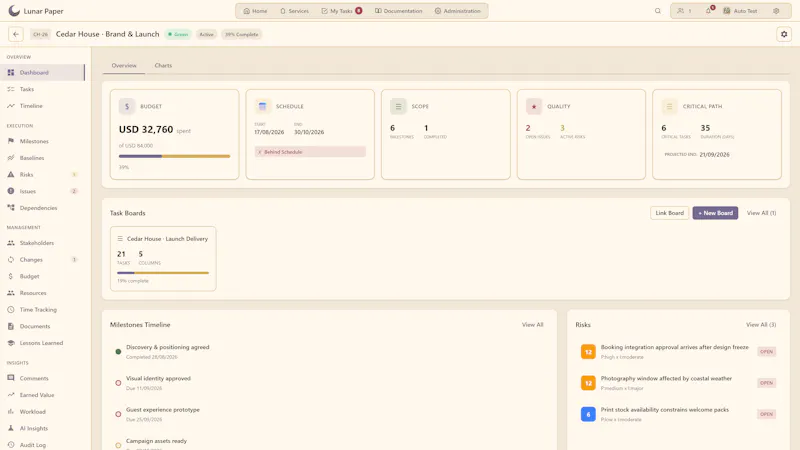Open Changes in sidebar
The width and height of the screenshot is (800, 450).
coord(42,260)
